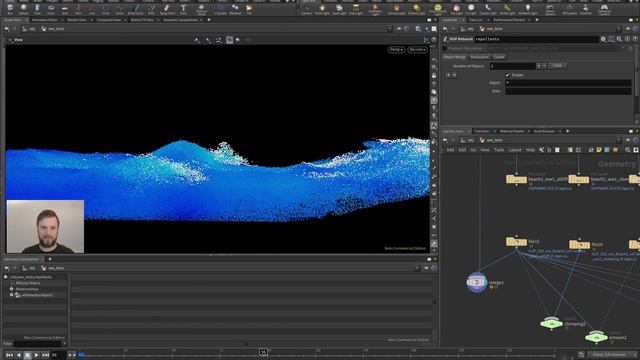
Task: Click the parameter pane search icon
Action: pos(619,39)
